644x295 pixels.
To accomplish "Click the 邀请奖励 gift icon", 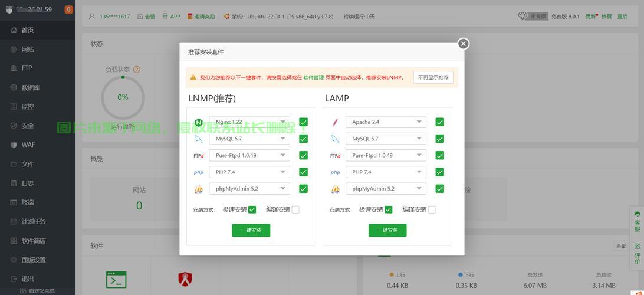I will (x=190, y=17).
